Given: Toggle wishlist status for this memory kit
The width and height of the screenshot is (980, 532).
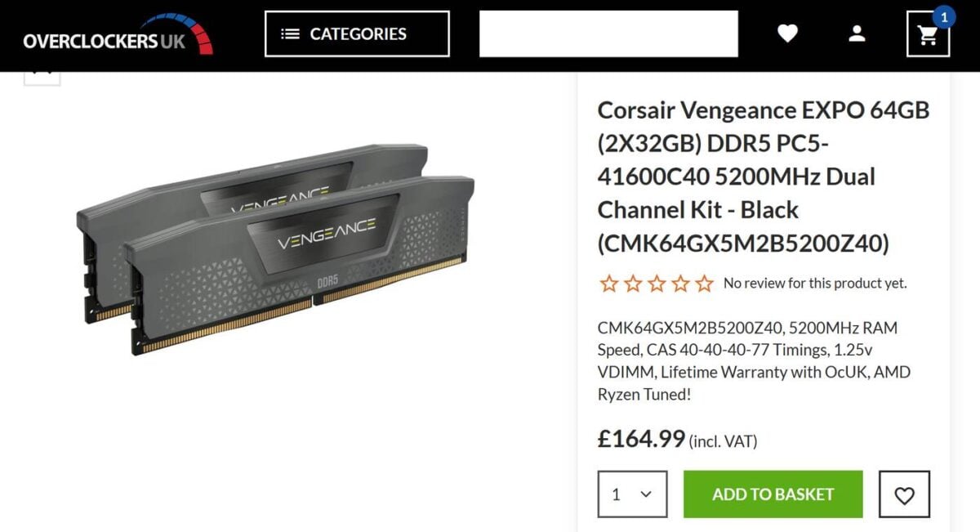Looking at the screenshot, I should point(903,494).
